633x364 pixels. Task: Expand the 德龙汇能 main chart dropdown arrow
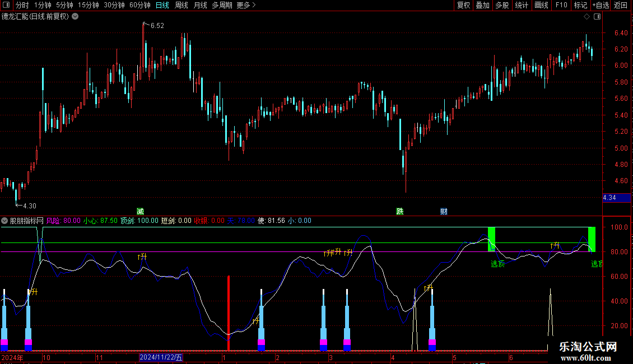tap(75, 17)
